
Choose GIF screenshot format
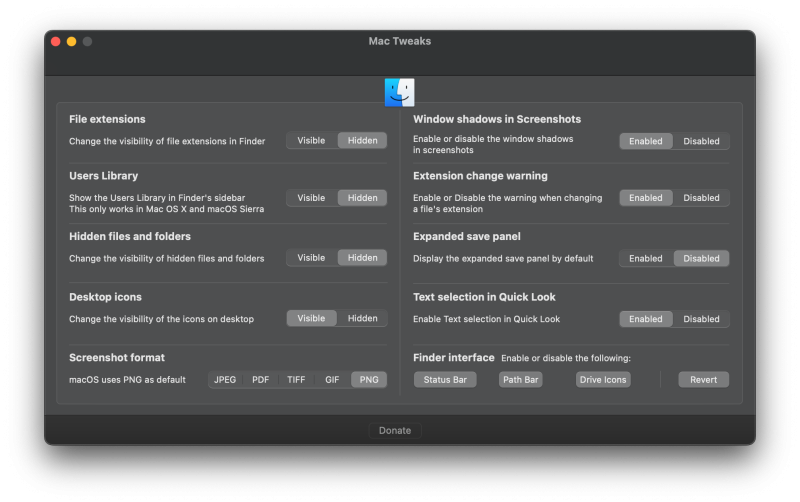click(332, 380)
